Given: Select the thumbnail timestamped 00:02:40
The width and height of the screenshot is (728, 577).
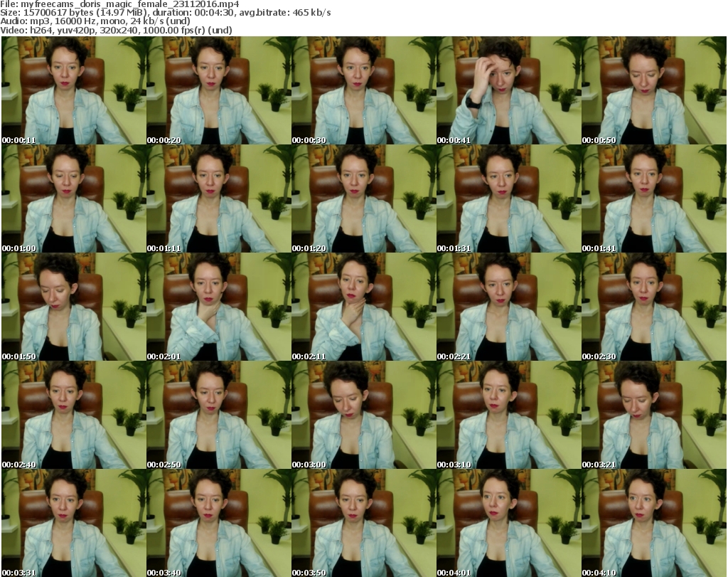Looking at the screenshot, I should pos(74,415).
